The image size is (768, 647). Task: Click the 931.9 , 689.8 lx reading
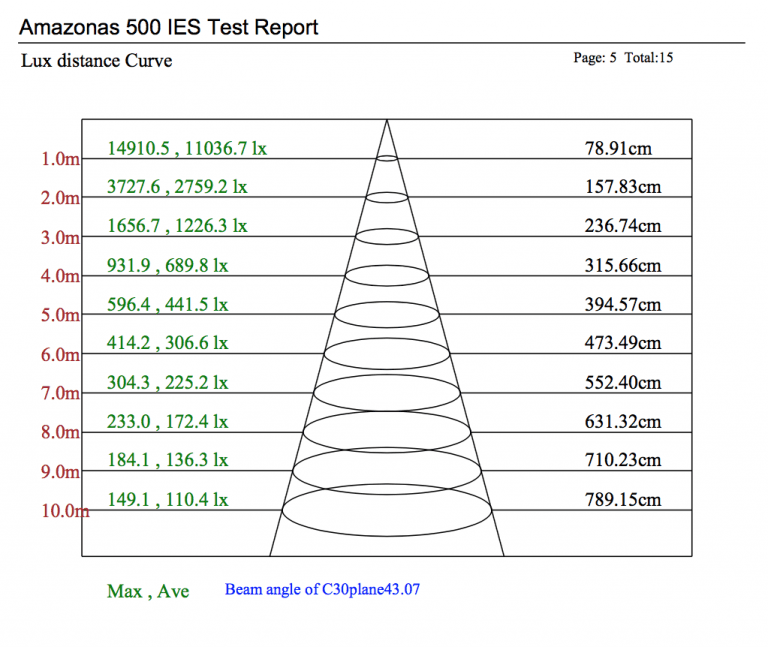point(167,265)
